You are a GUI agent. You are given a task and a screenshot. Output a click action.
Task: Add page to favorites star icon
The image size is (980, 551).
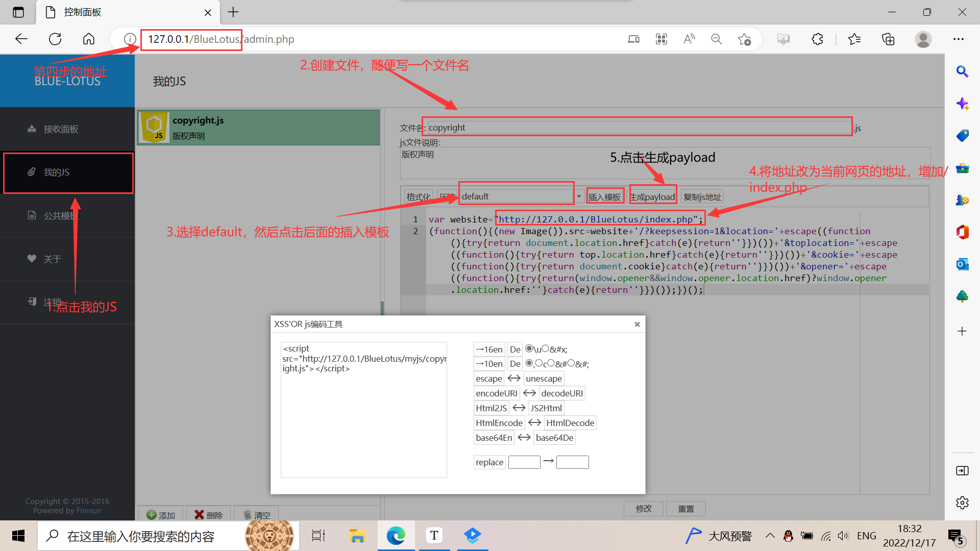(744, 39)
